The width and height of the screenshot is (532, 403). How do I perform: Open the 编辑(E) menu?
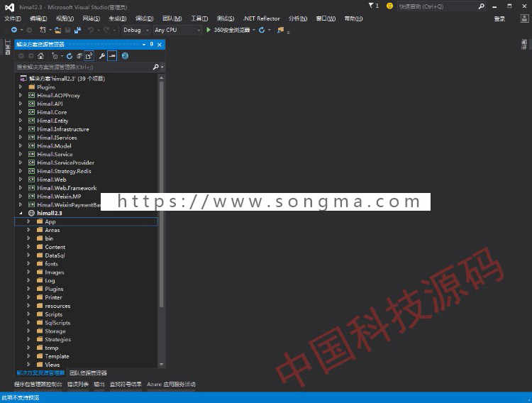38,18
